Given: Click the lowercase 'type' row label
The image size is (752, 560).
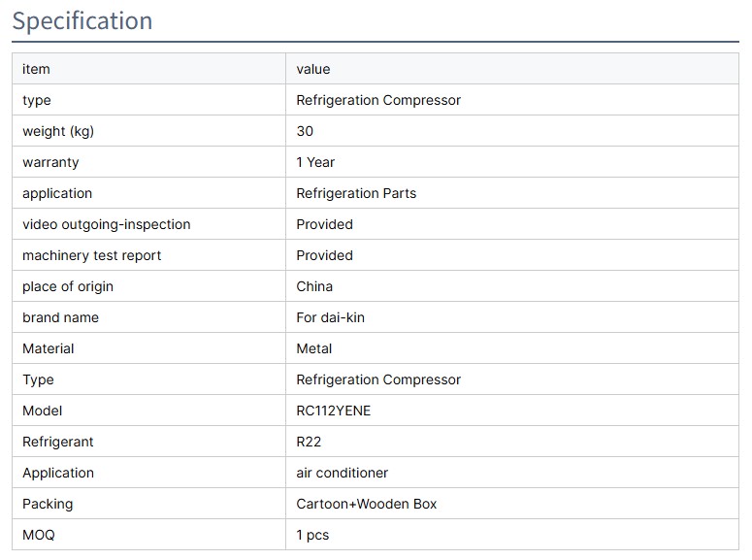Looking at the screenshot, I should [37, 100].
